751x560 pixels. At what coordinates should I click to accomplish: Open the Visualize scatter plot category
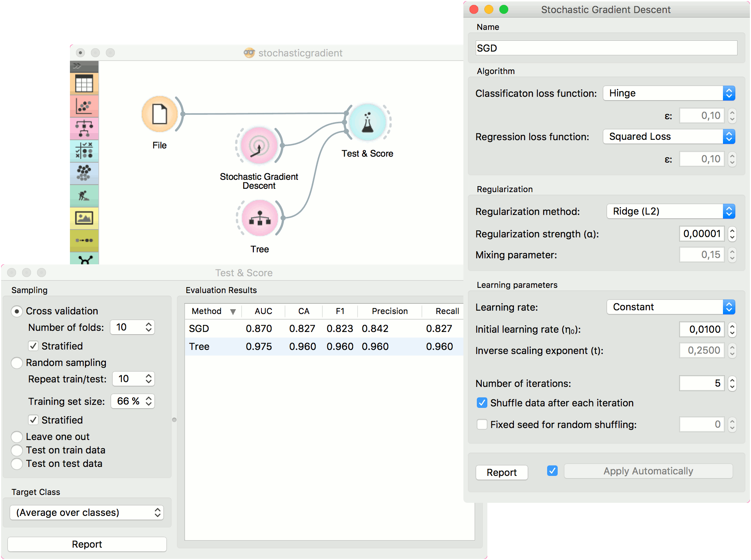point(84,107)
